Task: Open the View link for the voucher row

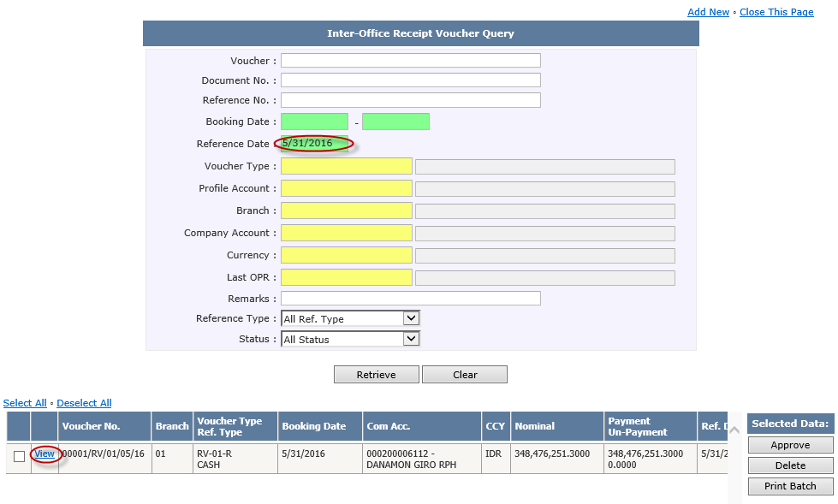Action: [x=45, y=454]
